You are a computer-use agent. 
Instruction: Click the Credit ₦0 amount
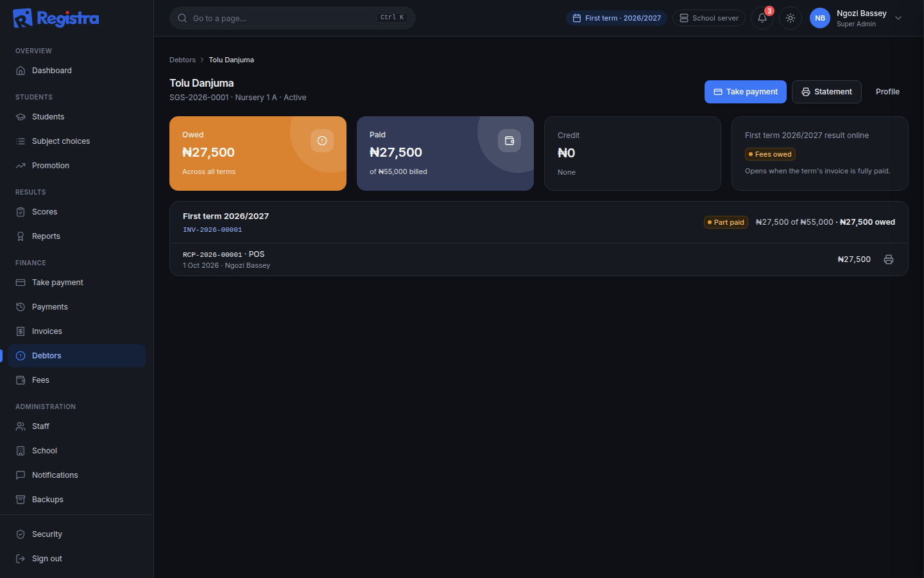pyautogui.click(x=566, y=153)
